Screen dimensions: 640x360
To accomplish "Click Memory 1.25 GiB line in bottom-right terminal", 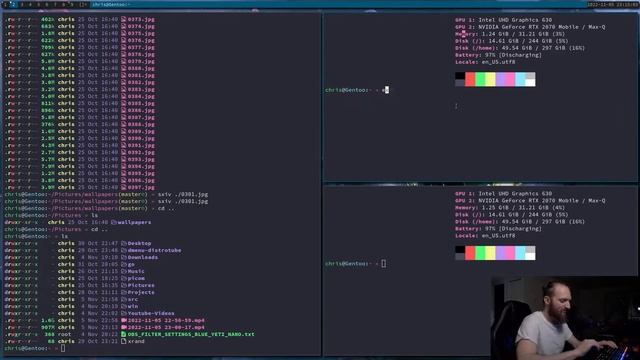I will click(x=510, y=208).
